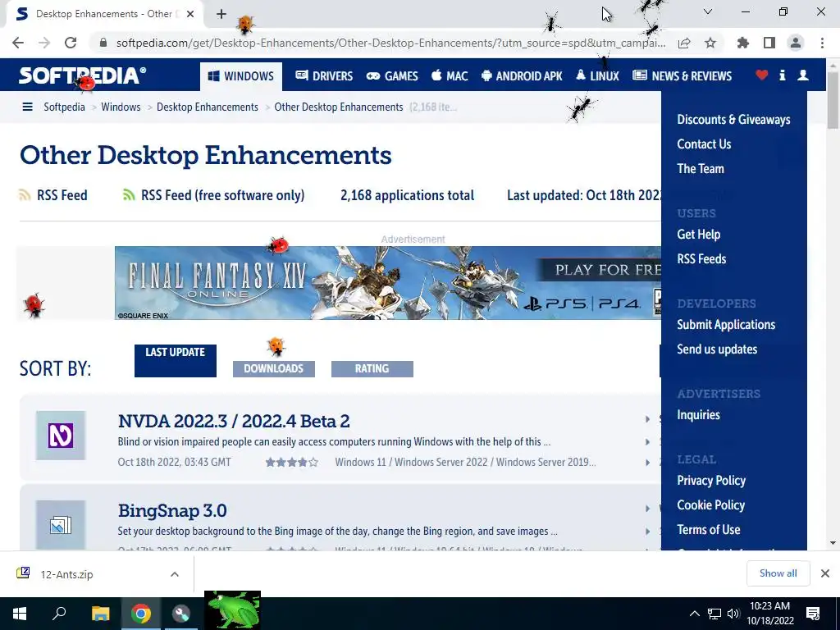Screen dimensions: 840x630
Task: Select the Mac category tab
Action: [x=450, y=76]
